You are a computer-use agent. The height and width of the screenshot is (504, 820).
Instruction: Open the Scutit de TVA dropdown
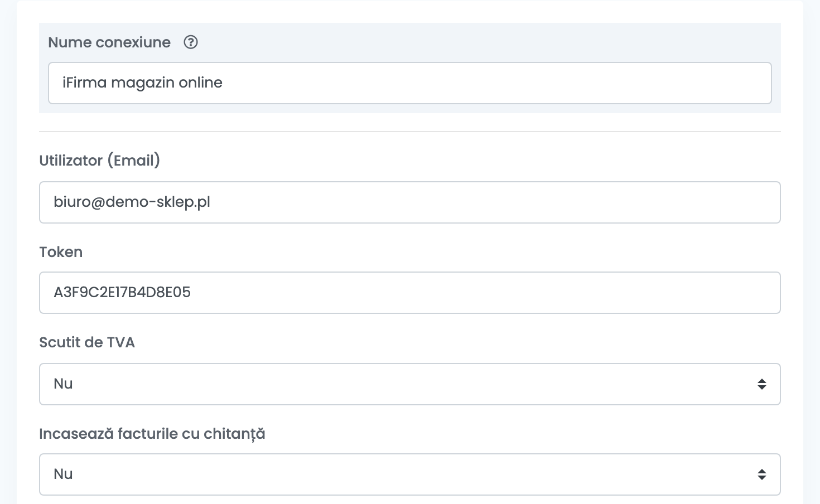pos(410,384)
